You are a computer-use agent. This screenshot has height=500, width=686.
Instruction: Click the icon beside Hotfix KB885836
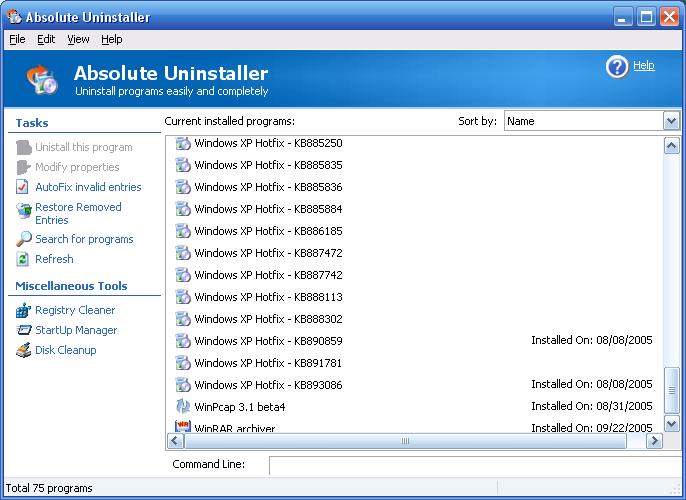(x=183, y=187)
